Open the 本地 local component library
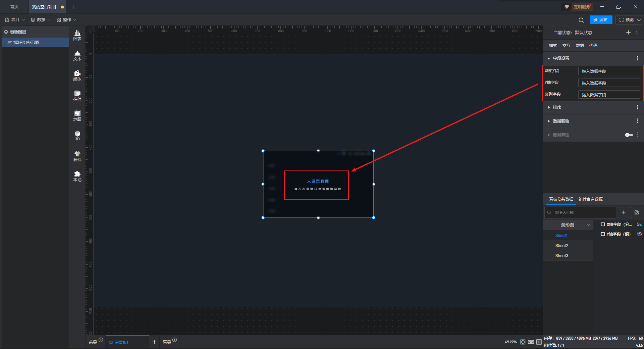The height and width of the screenshot is (349, 644). (77, 176)
